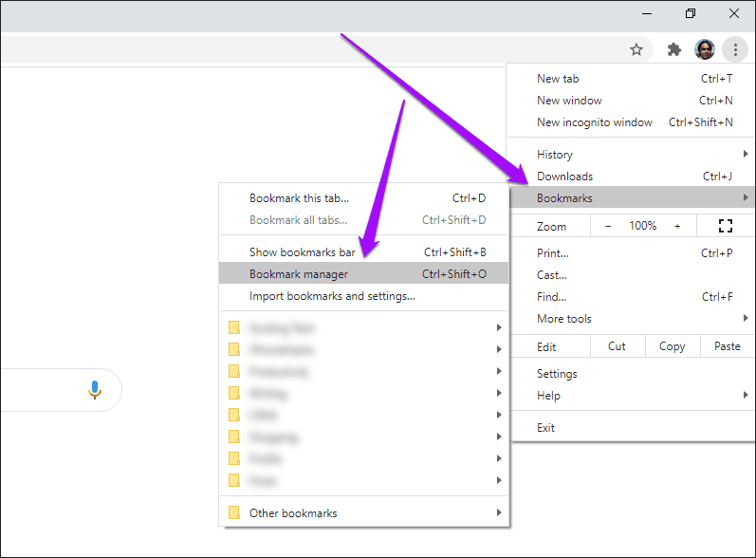Choose Exit from the menu
The width and height of the screenshot is (756, 558).
[632, 428]
